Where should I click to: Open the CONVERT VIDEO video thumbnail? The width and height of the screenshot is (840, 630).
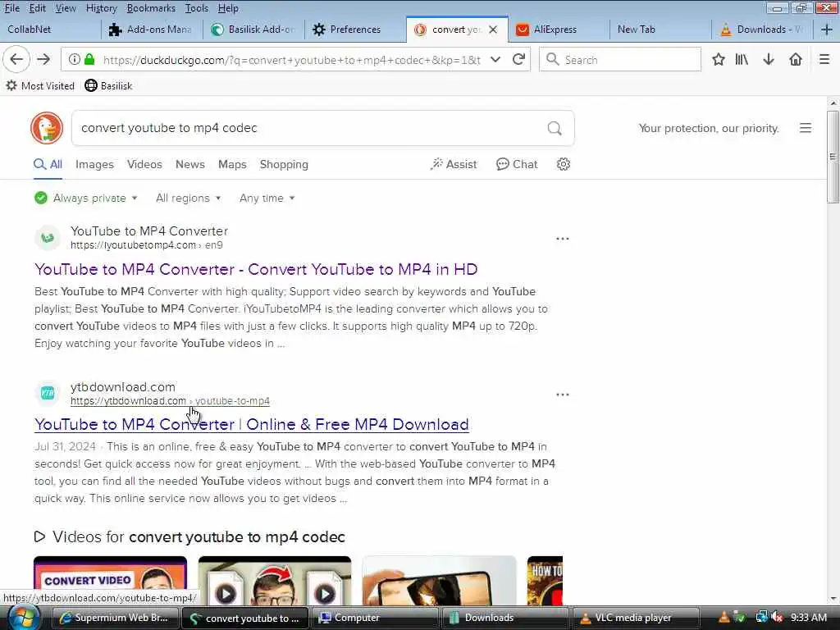[x=111, y=580]
